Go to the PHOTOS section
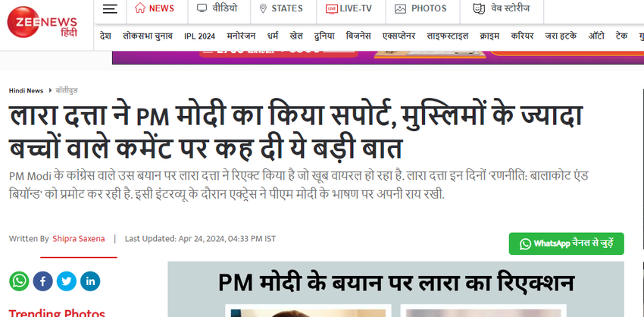The width and height of the screenshot is (644, 317). 420,8
